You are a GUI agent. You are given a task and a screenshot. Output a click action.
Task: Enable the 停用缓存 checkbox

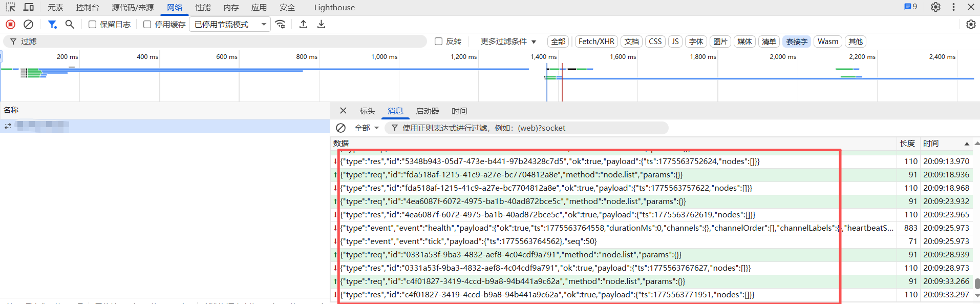coord(147,24)
